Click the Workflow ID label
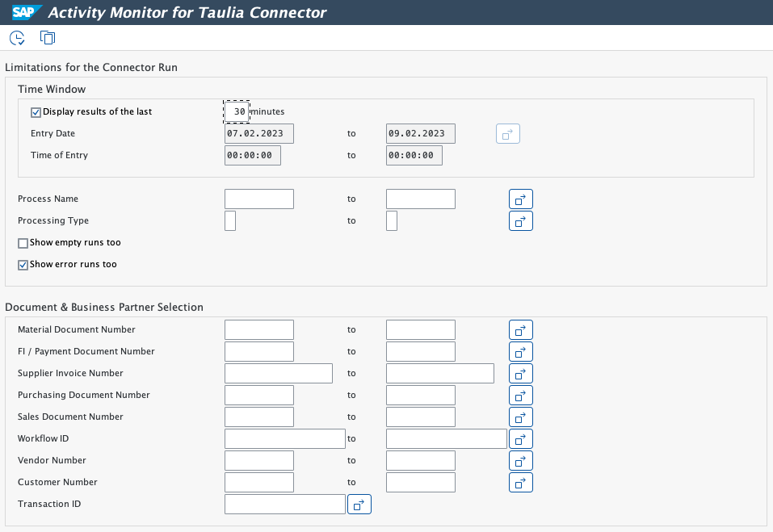Image resolution: width=773 pixels, height=532 pixels. click(44, 438)
